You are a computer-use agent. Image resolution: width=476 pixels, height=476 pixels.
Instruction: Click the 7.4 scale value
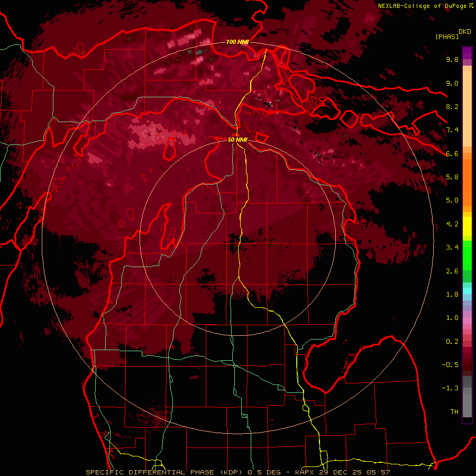coord(452,130)
